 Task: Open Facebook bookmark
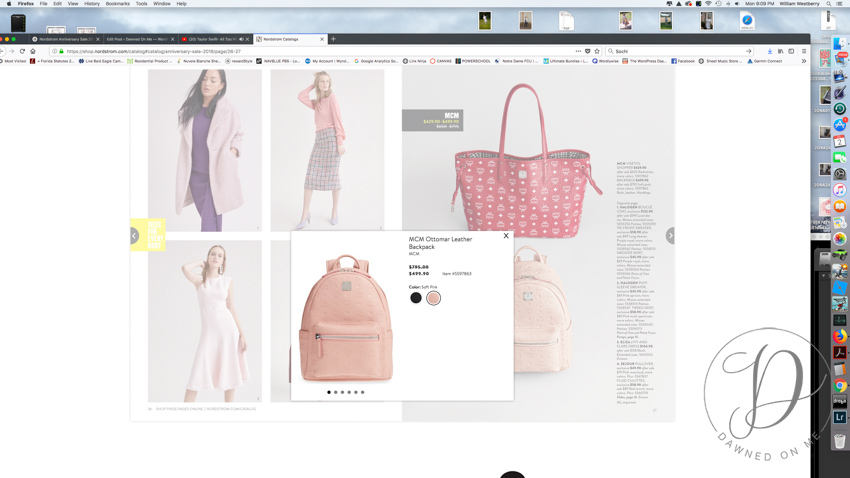[x=683, y=61]
